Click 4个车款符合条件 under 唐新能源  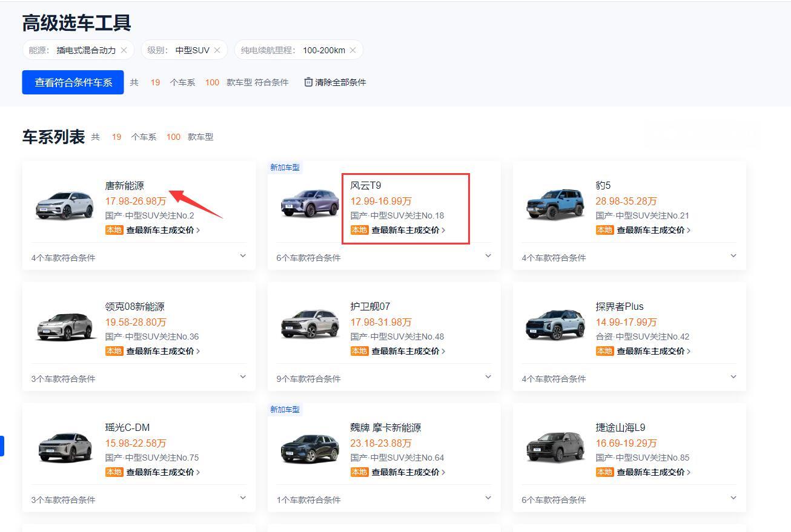pos(64,258)
